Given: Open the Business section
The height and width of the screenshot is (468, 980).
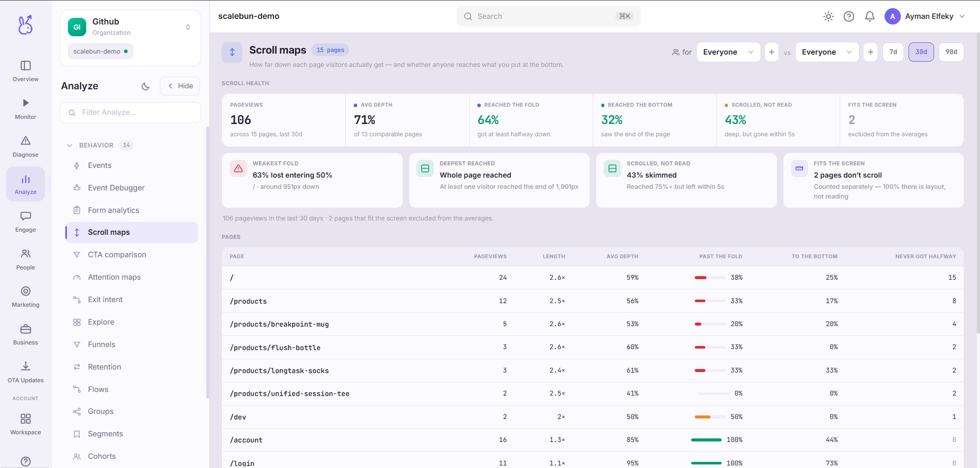Looking at the screenshot, I should pos(26,335).
